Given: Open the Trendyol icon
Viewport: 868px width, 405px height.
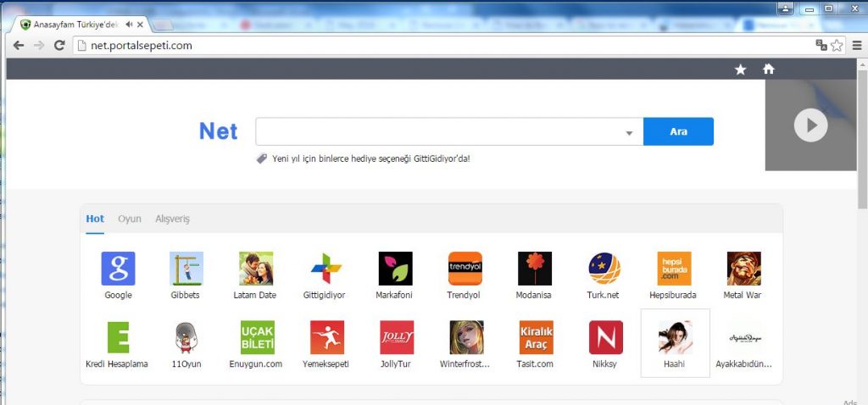Looking at the screenshot, I should (465, 269).
